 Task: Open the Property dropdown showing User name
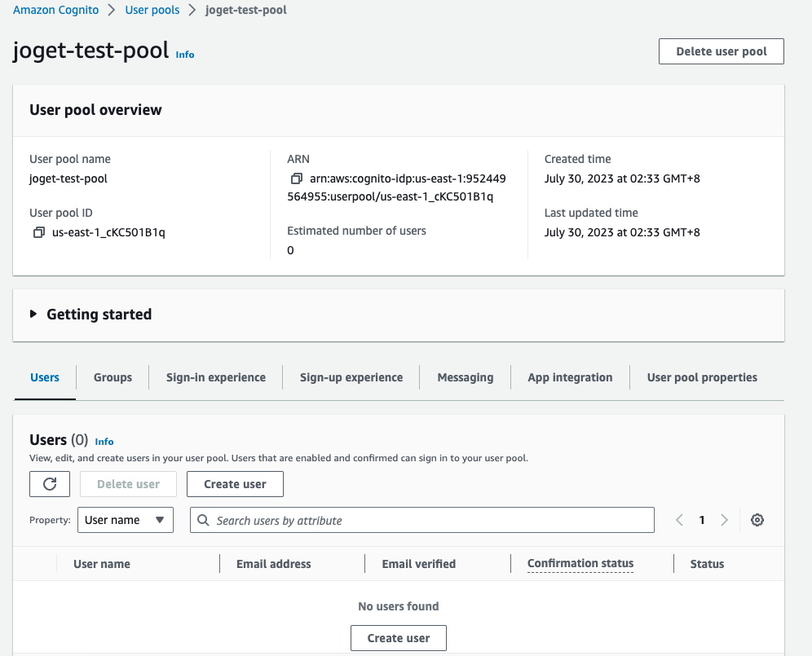point(126,520)
